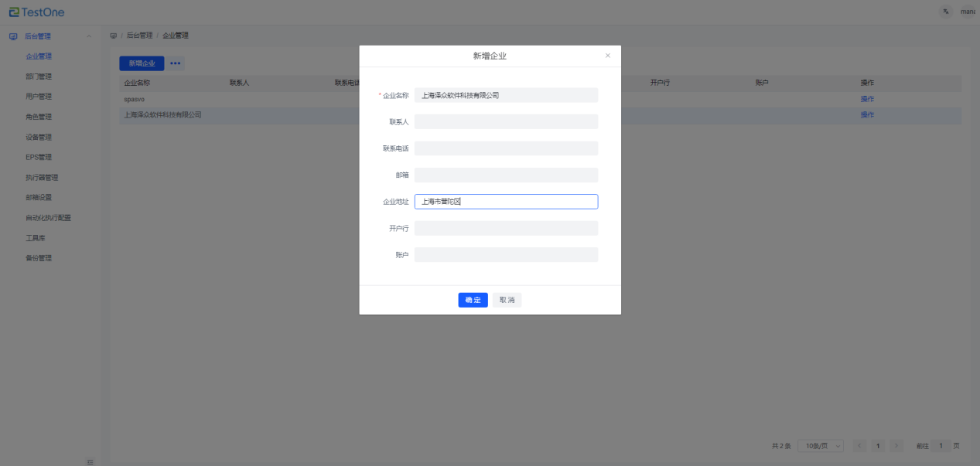Open 设备管理 in sidebar
This screenshot has height=466, width=980.
point(39,137)
